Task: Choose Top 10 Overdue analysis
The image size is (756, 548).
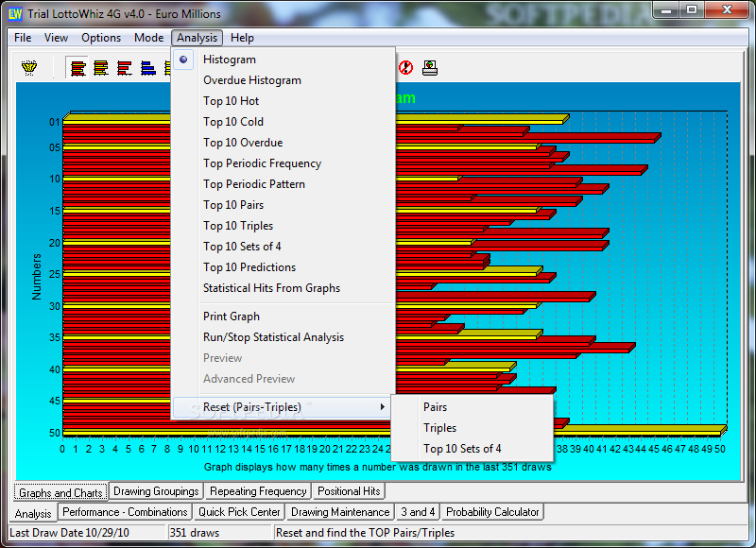Action: click(x=283, y=142)
